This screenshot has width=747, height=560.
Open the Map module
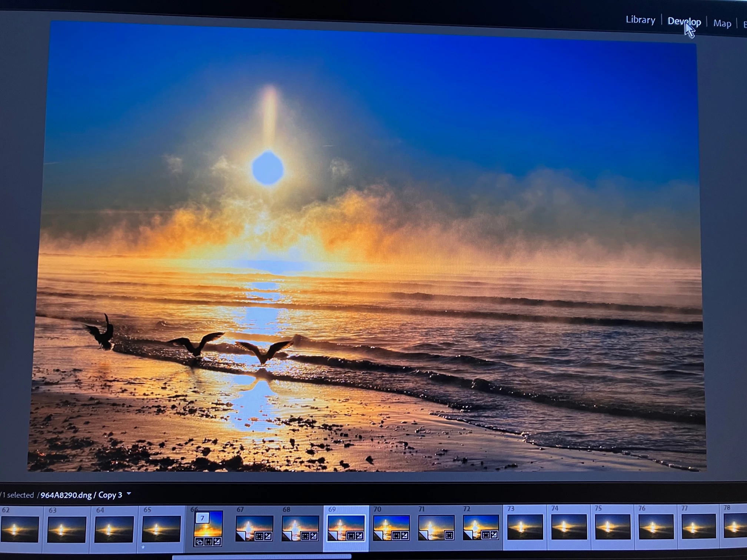click(722, 23)
